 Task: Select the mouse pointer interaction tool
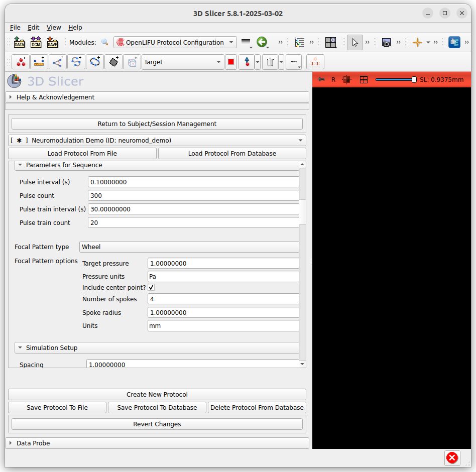coord(355,42)
